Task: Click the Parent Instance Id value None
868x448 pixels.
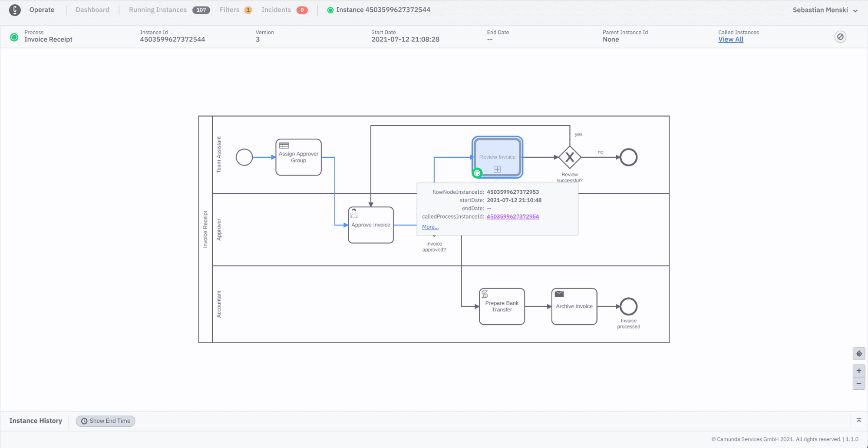Action: [x=611, y=40]
